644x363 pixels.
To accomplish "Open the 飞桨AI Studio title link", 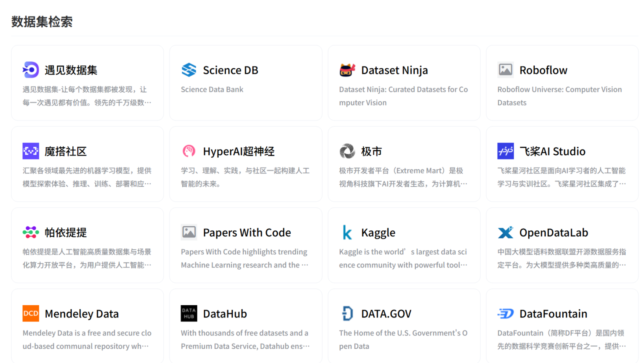I will (x=553, y=151).
